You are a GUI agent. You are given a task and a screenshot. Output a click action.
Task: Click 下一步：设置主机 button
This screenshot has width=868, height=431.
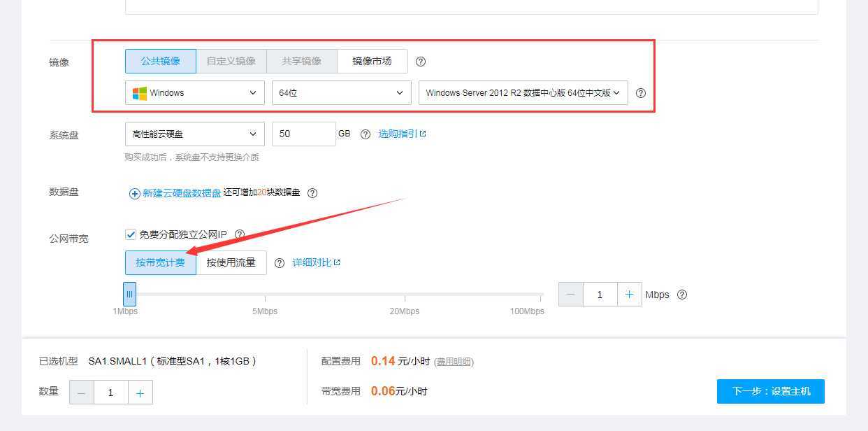coord(771,391)
